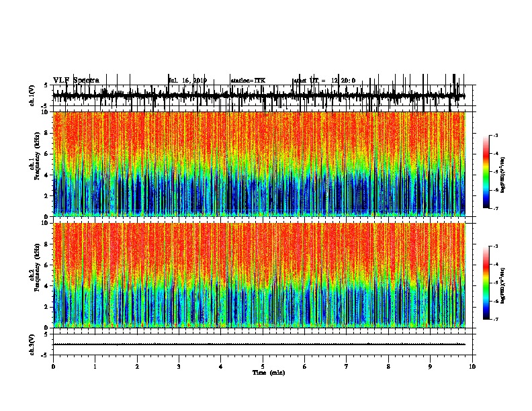Click the "10" tick ending the time axis
This screenshot has height=411, width=532.
pyautogui.click(x=472, y=367)
